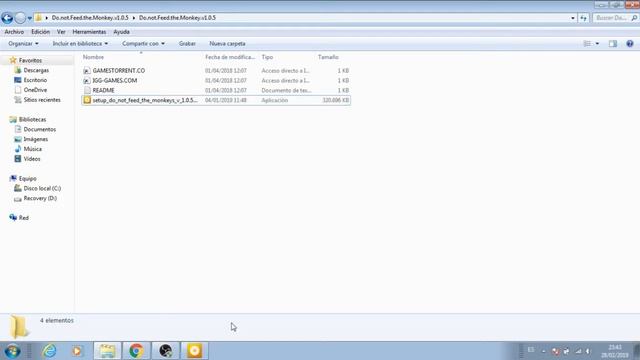Open Windows Media Player taskbar icon
Screen dimensions: 640x360
(78, 351)
